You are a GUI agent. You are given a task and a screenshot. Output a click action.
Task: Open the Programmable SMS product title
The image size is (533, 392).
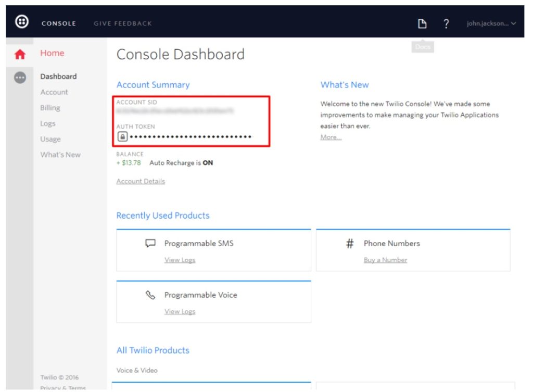click(x=199, y=244)
